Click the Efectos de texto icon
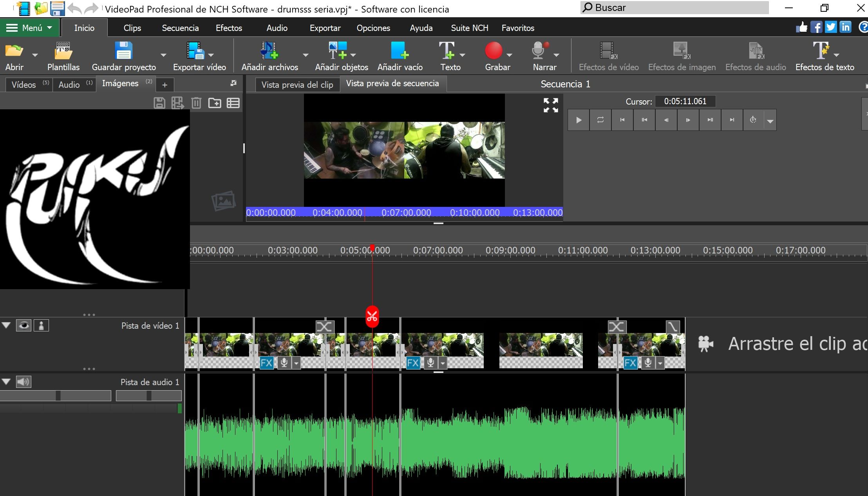 [x=821, y=51]
